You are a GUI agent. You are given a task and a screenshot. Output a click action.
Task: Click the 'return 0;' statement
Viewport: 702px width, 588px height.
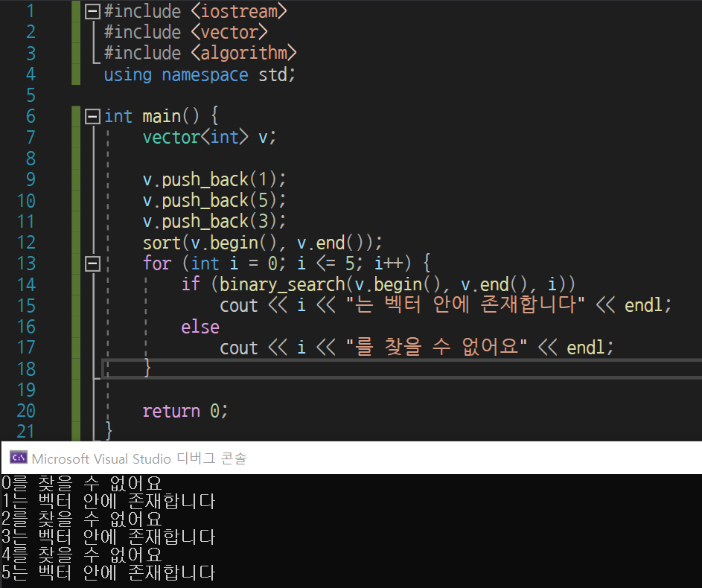point(185,411)
